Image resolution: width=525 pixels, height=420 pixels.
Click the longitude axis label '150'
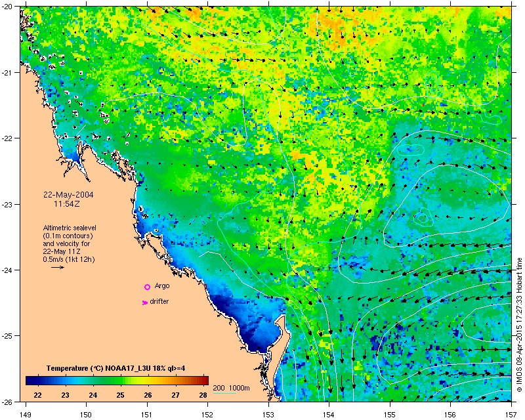click(86, 415)
